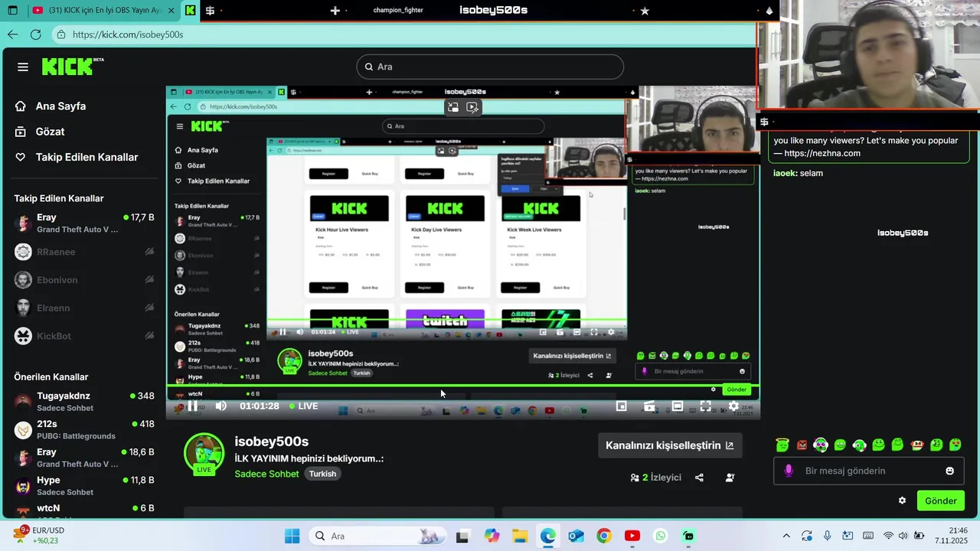The height and width of the screenshot is (551, 980).
Task: Mute the stream volume speaker icon
Action: 220,406
